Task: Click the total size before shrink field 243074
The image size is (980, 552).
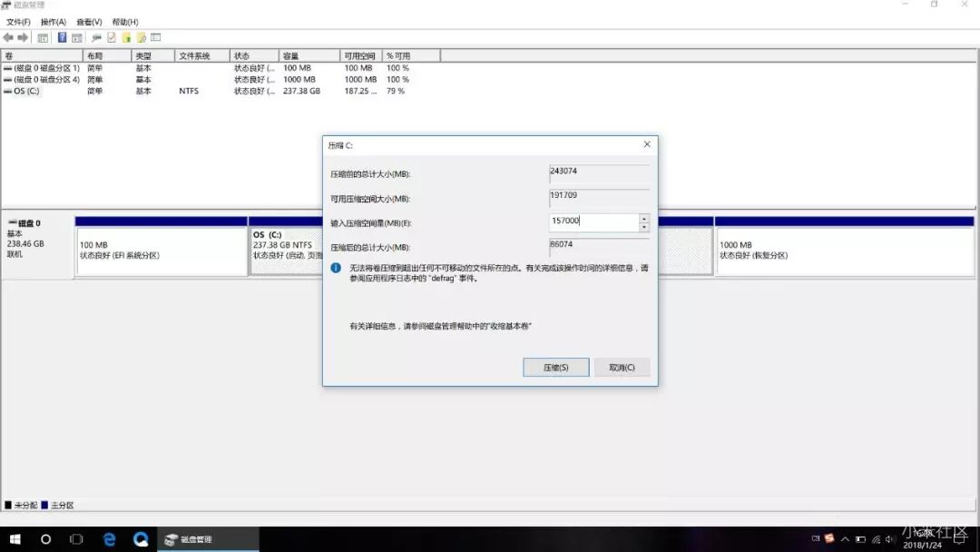Action: [x=600, y=172]
